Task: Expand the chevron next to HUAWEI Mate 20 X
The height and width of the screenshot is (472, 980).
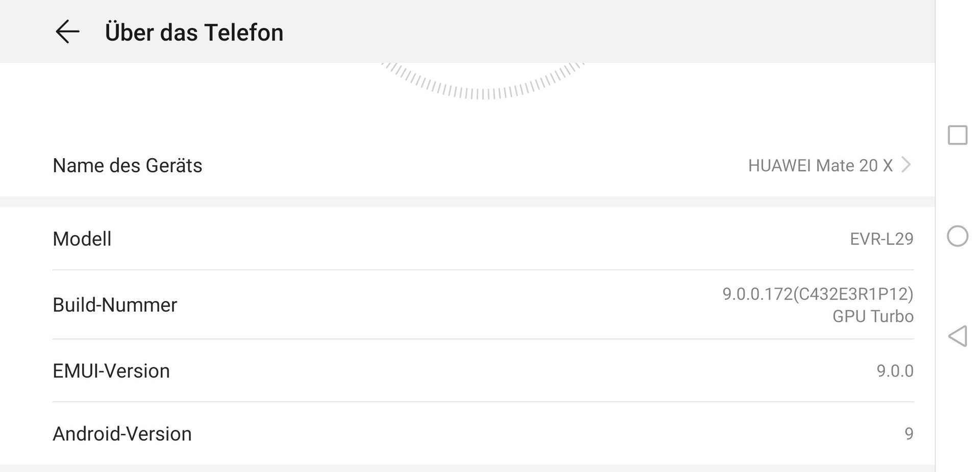Action: click(x=906, y=165)
